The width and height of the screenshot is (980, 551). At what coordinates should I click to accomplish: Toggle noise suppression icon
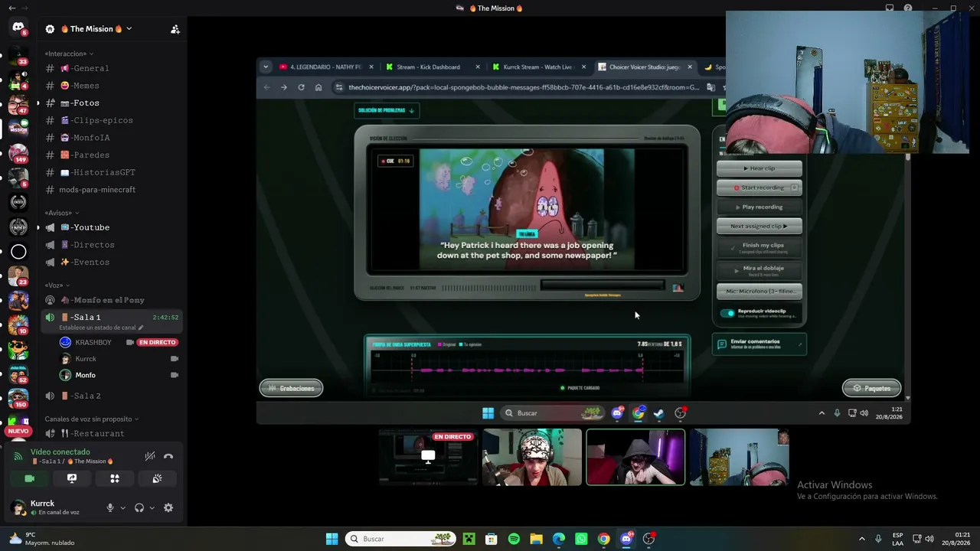pos(150,457)
